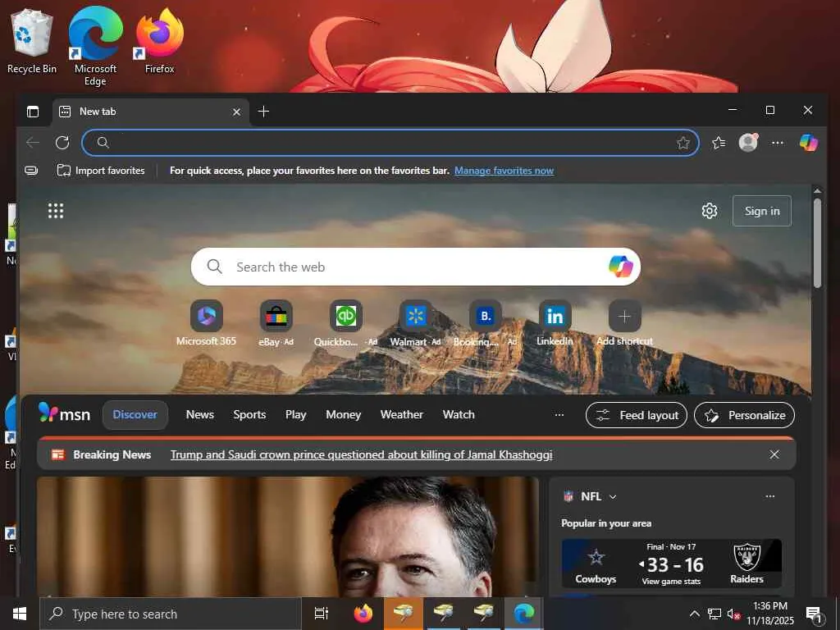The height and width of the screenshot is (630, 840).
Task: Open the eBay shortcut tile
Action: tap(276, 323)
